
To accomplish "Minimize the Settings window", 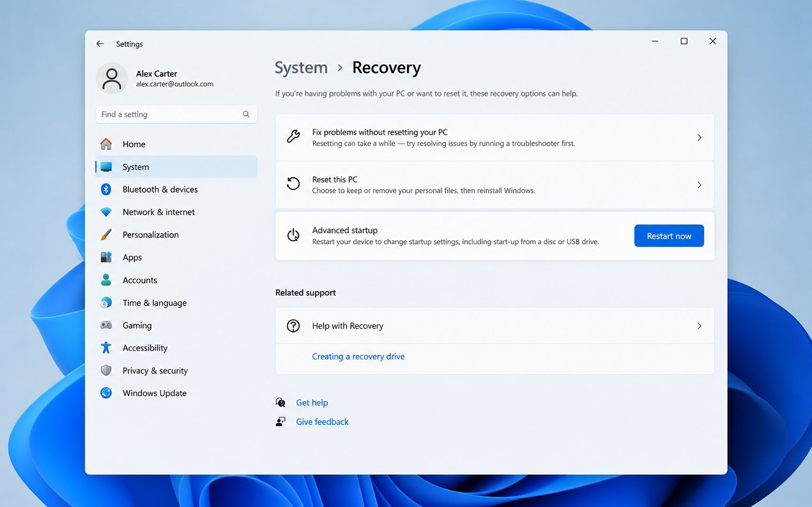I will pos(655,41).
